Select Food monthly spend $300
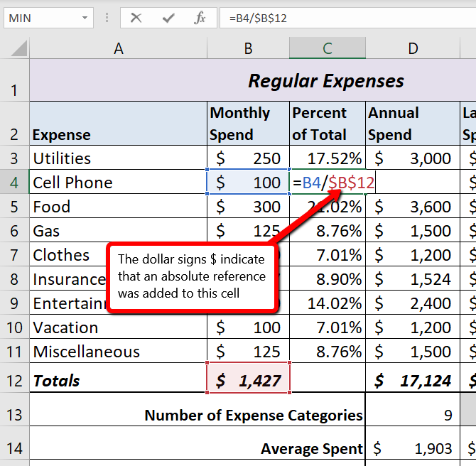This screenshot has height=466, width=476. point(249,206)
